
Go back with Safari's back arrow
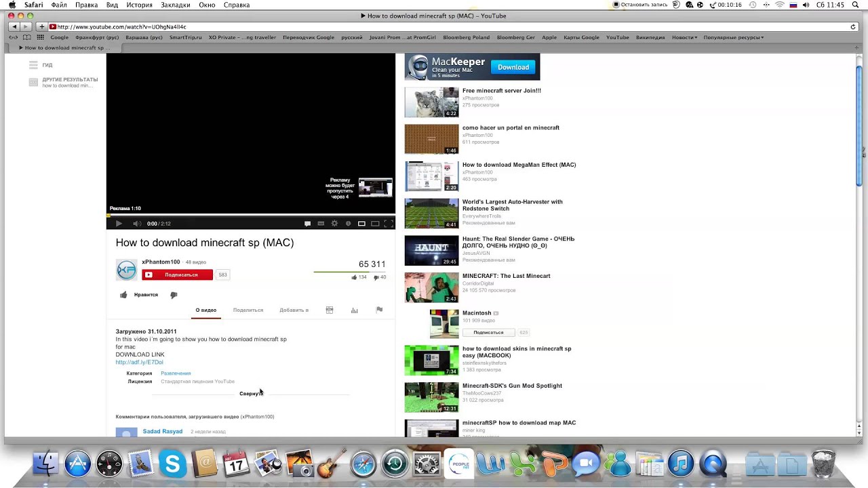pos(14,27)
